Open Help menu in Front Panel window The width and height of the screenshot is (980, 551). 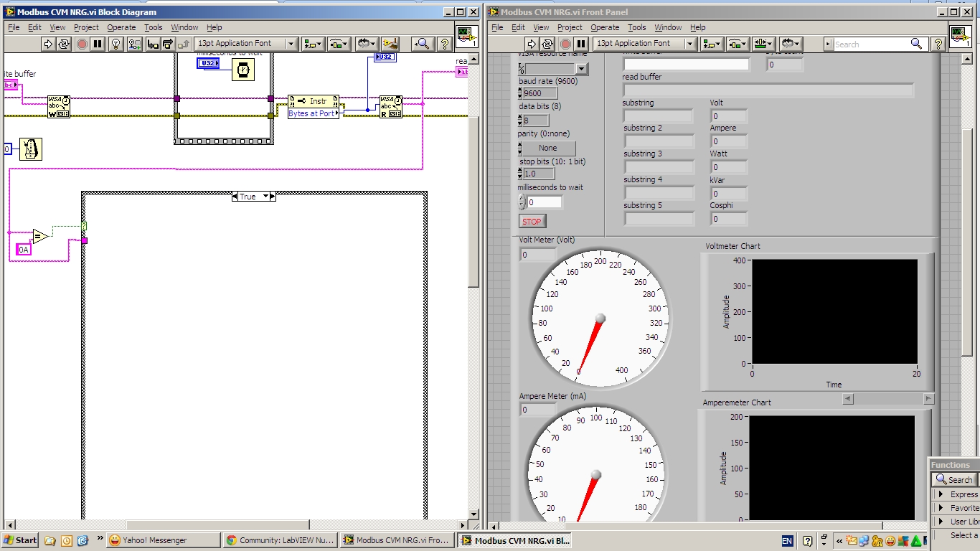pos(698,27)
